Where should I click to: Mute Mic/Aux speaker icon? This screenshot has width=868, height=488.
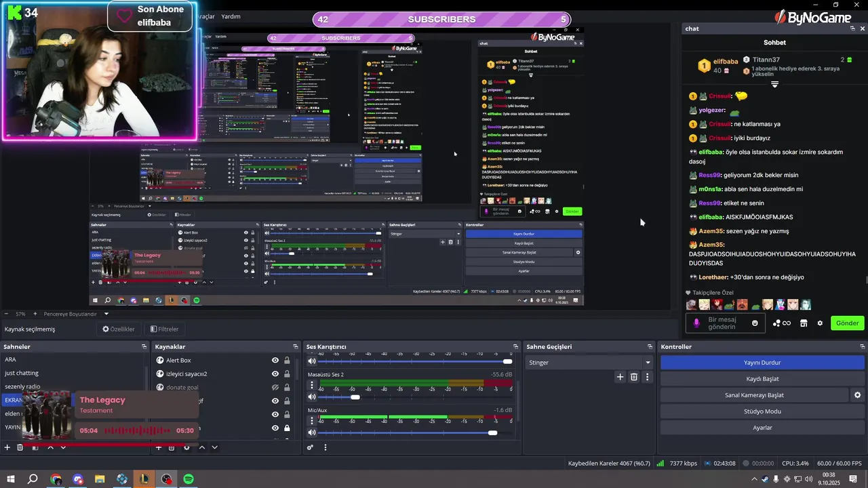tap(312, 432)
